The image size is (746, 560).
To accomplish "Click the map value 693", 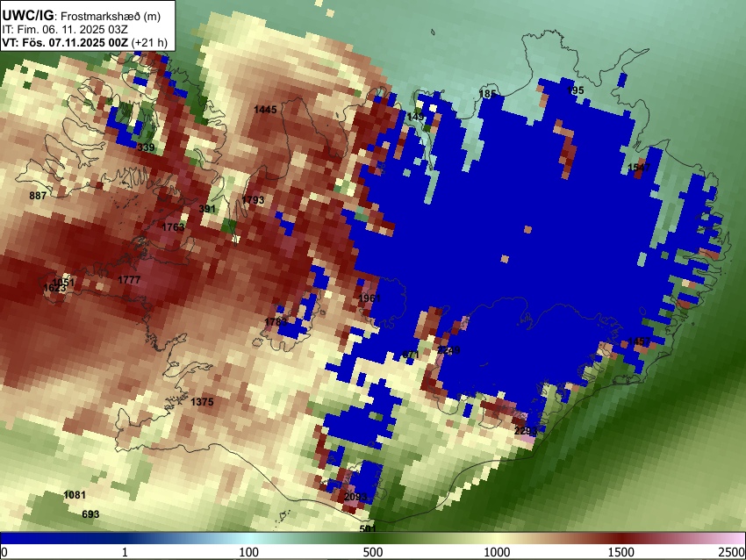I will [x=90, y=513].
